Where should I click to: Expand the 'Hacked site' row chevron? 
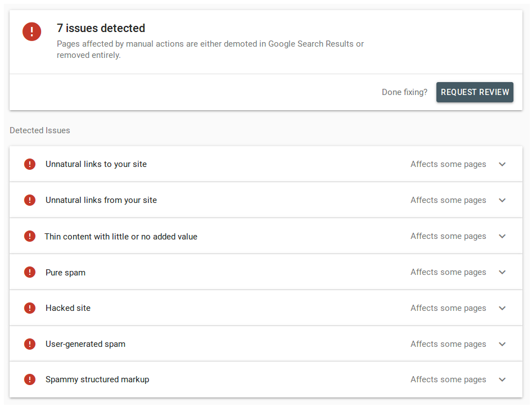(x=502, y=308)
